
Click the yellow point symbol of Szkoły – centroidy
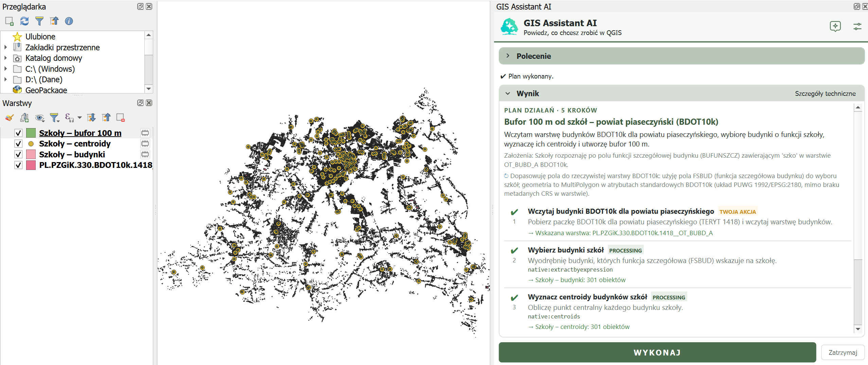(x=31, y=144)
